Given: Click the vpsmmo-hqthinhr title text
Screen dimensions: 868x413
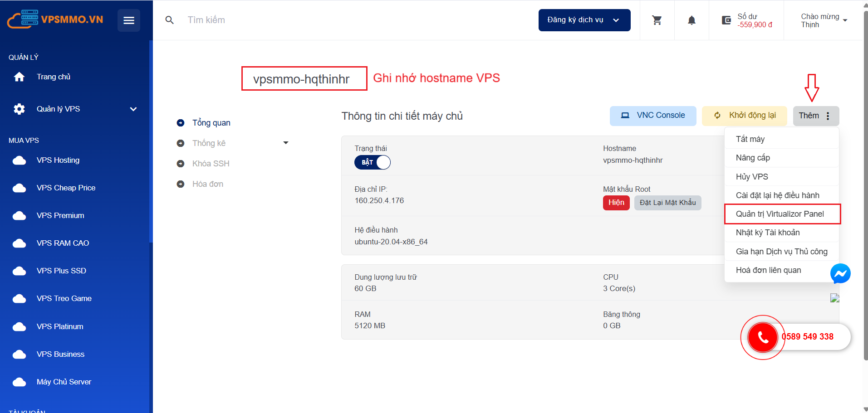Looking at the screenshot, I should pos(301,79).
